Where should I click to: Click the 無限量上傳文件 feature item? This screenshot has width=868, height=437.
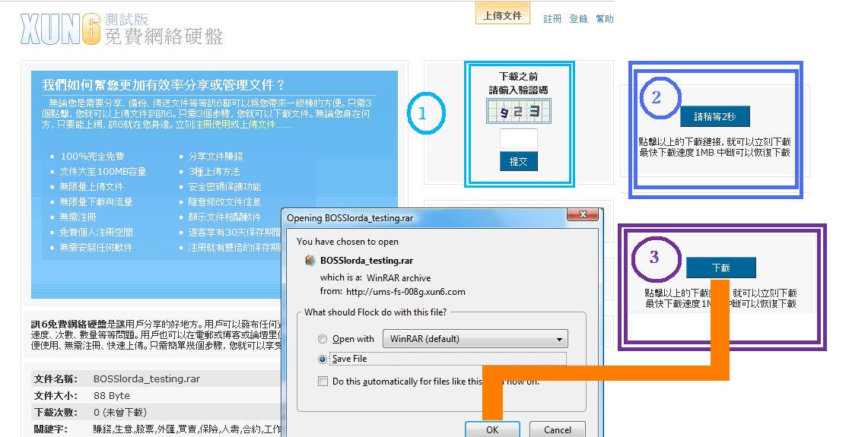91,187
